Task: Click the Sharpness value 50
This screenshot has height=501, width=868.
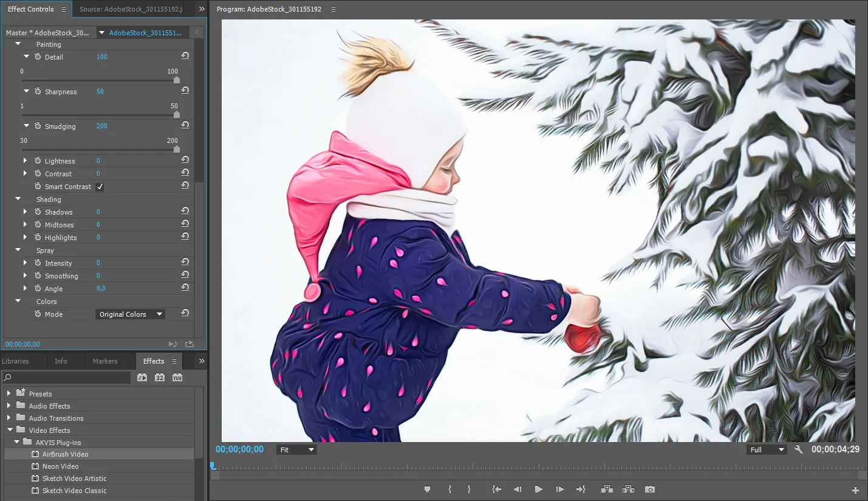Action: point(100,91)
